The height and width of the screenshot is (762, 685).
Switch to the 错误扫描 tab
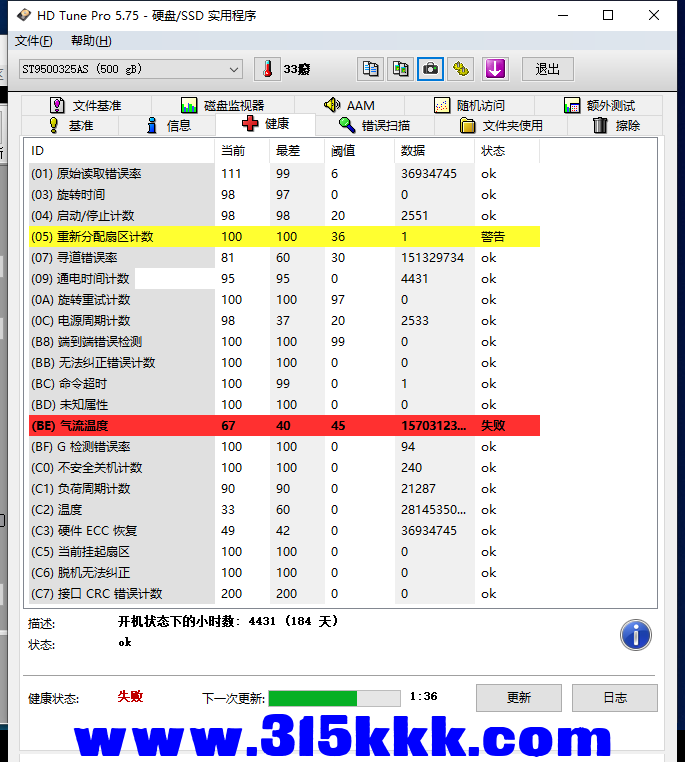pyautogui.click(x=374, y=125)
